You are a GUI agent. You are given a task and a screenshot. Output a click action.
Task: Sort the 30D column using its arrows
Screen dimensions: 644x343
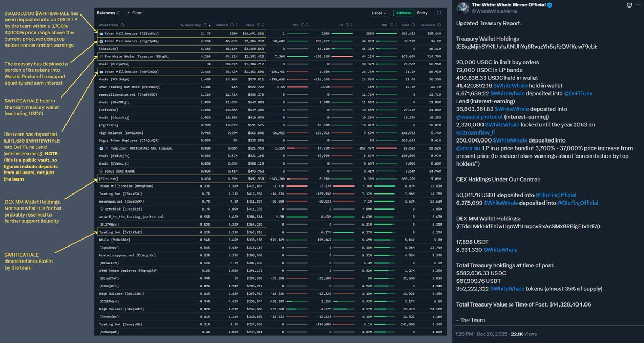pos(396,25)
